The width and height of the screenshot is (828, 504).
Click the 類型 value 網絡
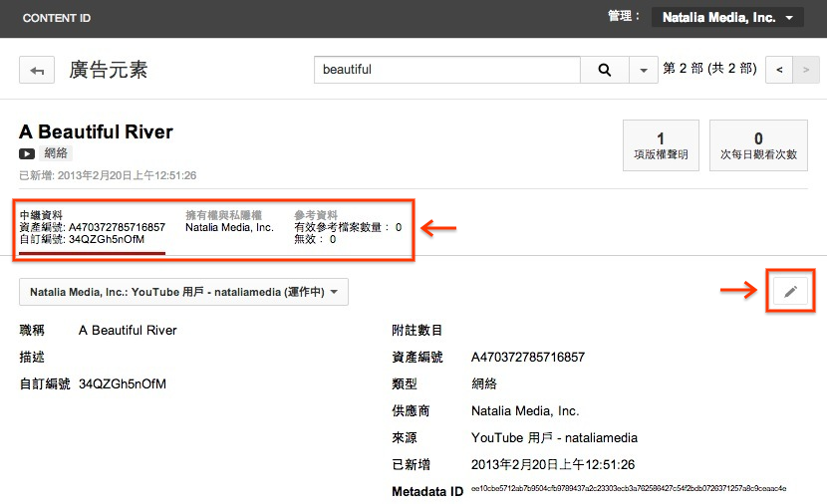pos(483,384)
